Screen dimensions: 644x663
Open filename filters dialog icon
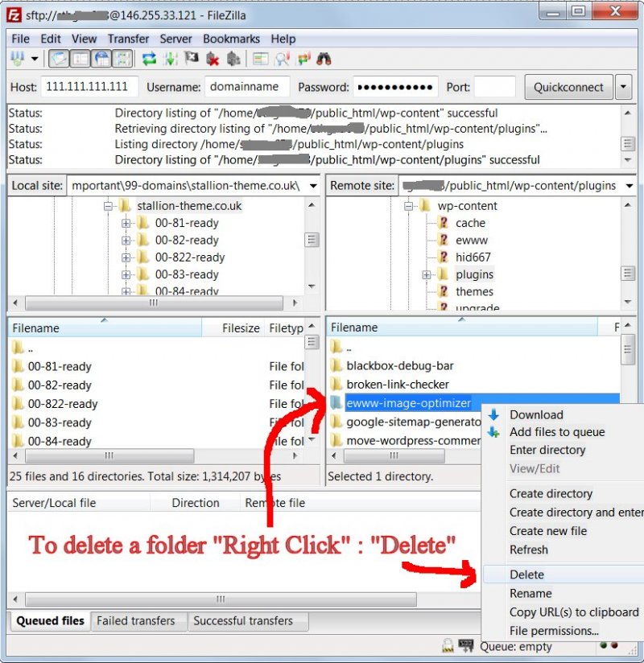pyautogui.click(x=260, y=59)
